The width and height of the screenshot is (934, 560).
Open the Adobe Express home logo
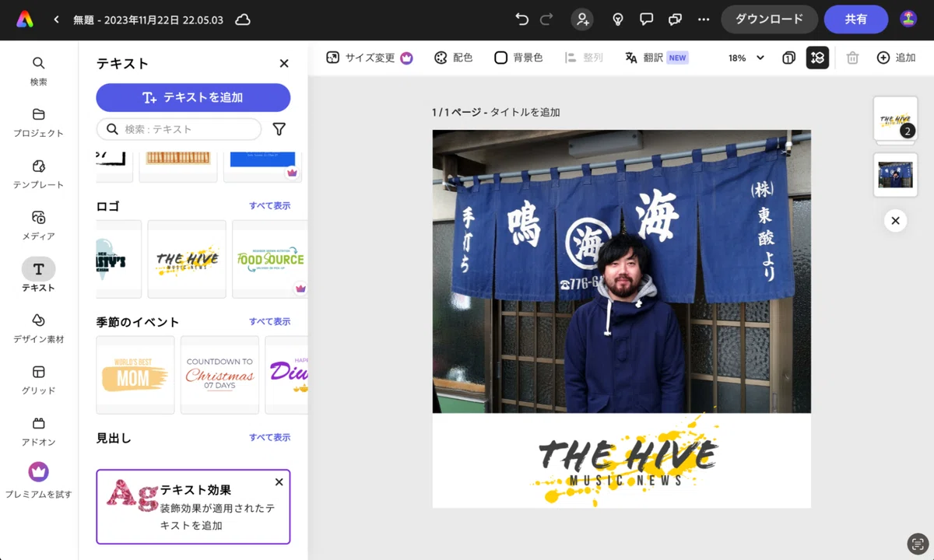(25, 19)
